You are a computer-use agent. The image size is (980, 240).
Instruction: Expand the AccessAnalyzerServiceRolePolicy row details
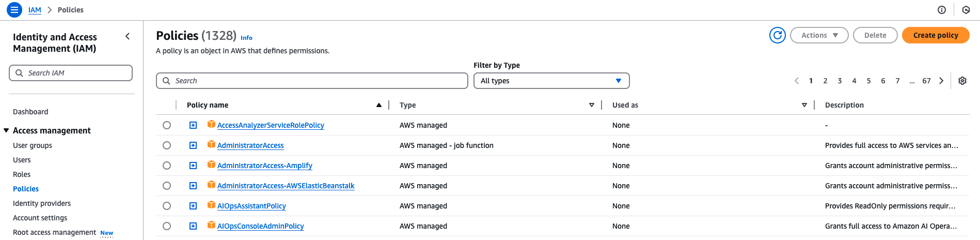193,125
